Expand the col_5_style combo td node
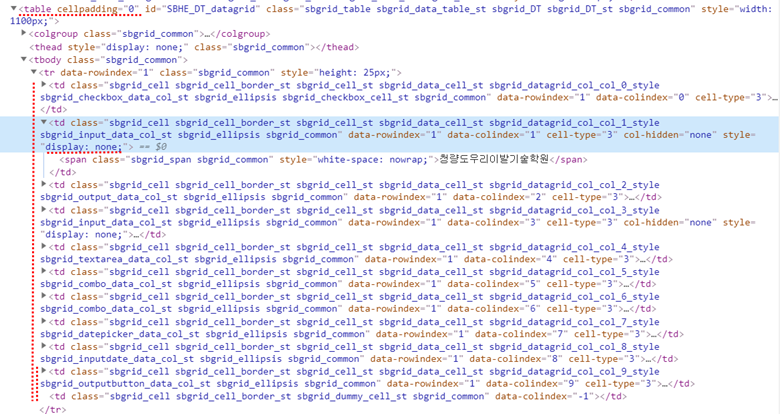The width and height of the screenshot is (780, 414). (x=44, y=271)
